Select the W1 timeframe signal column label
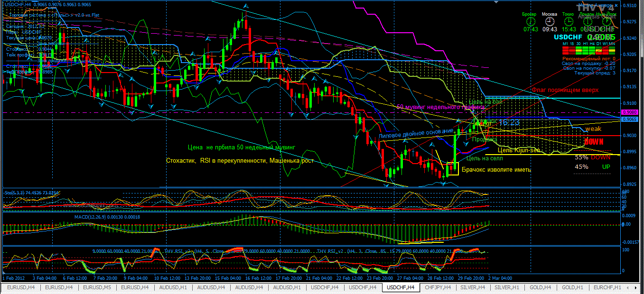 click(605, 44)
